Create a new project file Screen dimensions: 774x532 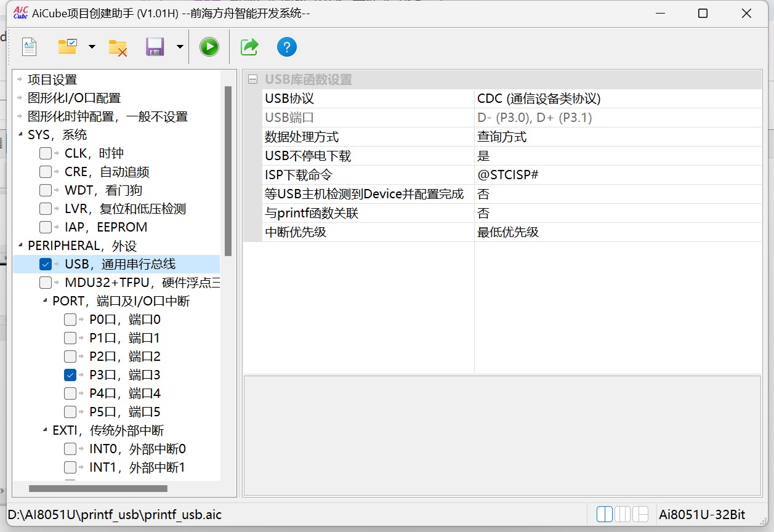point(28,46)
